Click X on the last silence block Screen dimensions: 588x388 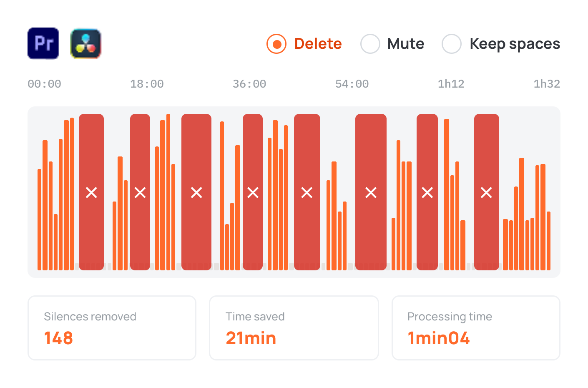point(486,192)
